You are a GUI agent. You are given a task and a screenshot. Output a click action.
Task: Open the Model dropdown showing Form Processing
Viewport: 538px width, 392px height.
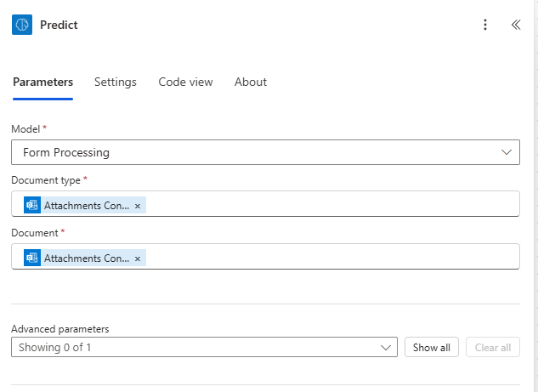click(x=255, y=153)
